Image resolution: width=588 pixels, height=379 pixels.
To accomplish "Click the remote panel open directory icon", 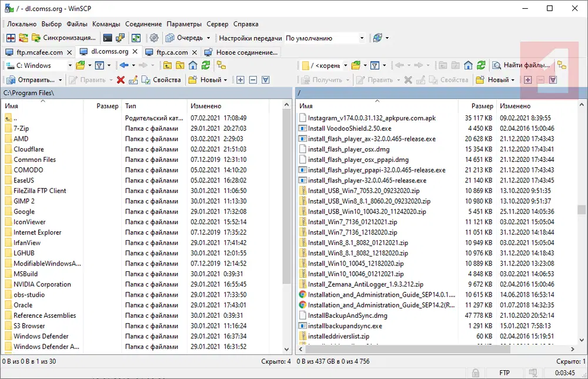I will [356, 65].
